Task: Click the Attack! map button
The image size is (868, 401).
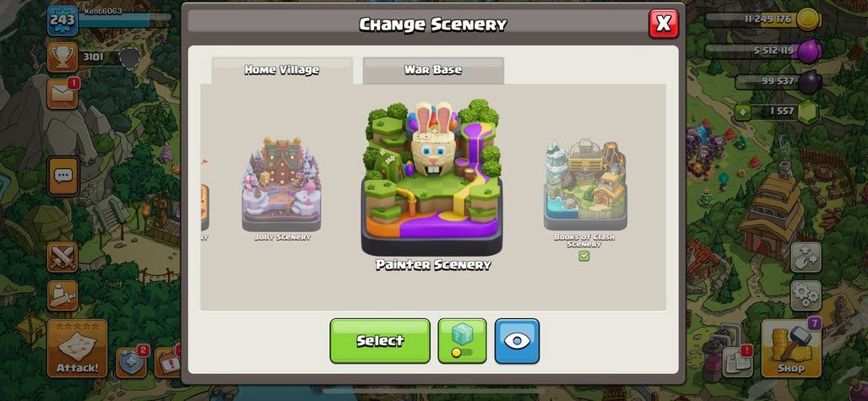Action: (x=77, y=348)
